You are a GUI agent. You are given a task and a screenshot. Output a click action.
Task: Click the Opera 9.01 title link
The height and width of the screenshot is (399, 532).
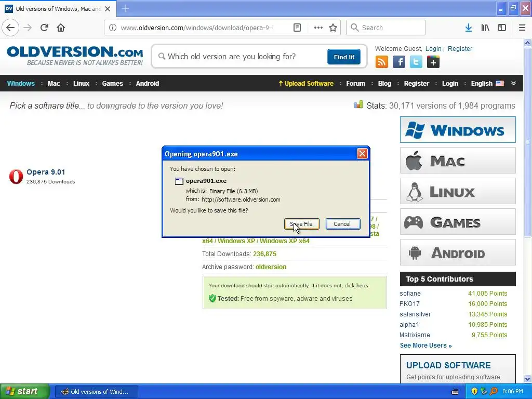(x=46, y=172)
